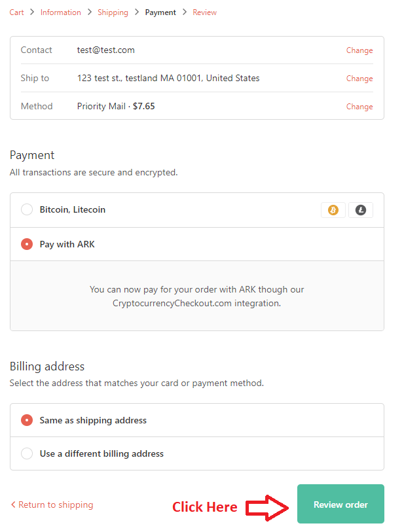
Task: Navigate to the Shipping breadcrumb
Action: tap(113, 12)
